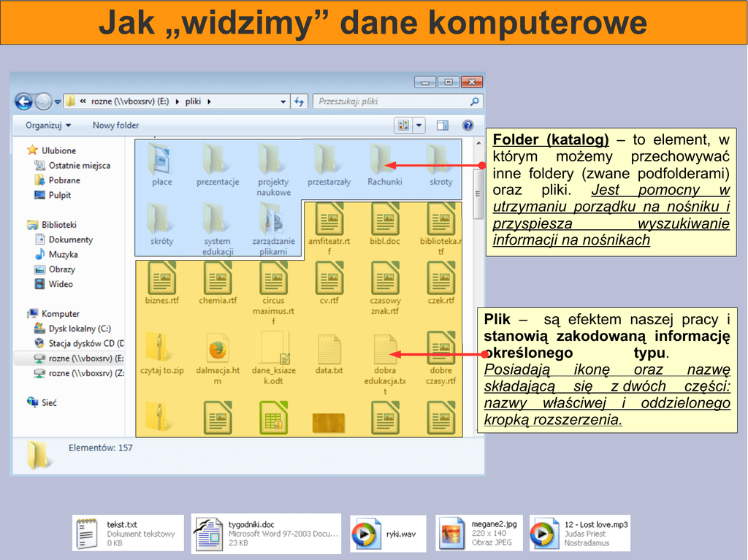
Task: Click the Back navigation arrow
Action: click(23, 101)
